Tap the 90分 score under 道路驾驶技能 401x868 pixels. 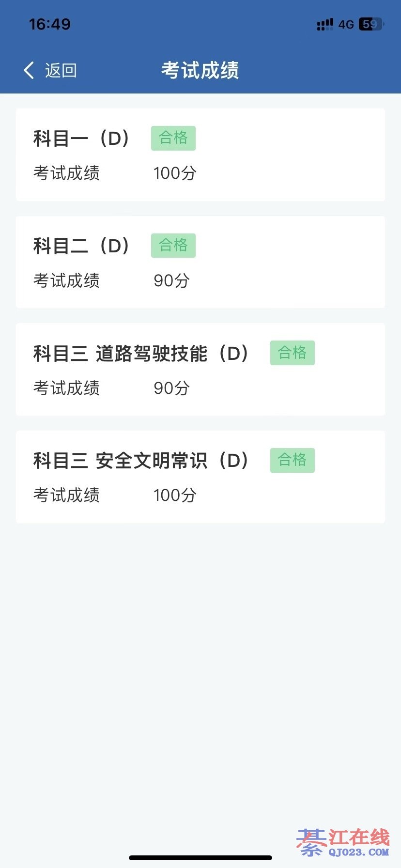(x=171, y=388)
